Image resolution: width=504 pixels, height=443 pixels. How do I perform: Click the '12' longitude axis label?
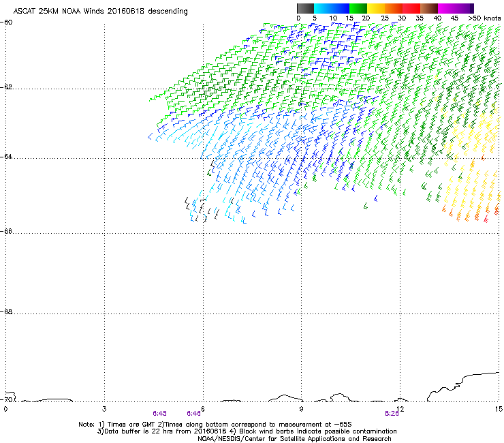click(400, 409)
